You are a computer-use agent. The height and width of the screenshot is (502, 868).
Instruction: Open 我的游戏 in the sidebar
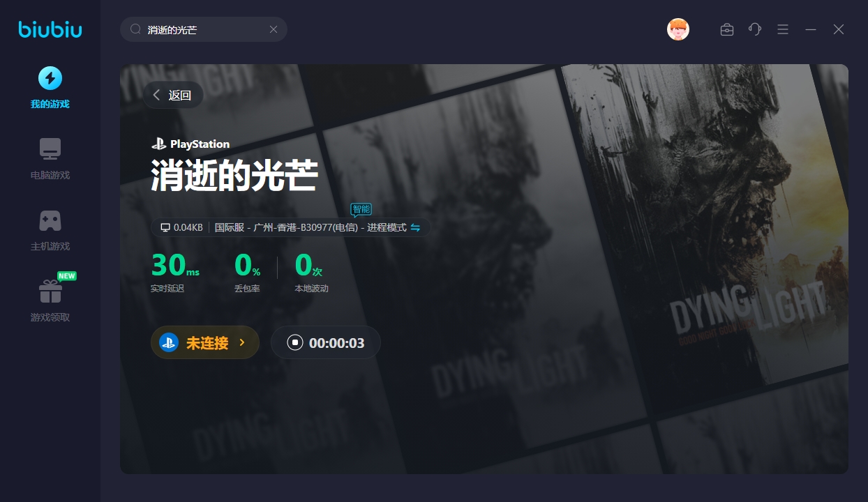click(x=50, y=88)
